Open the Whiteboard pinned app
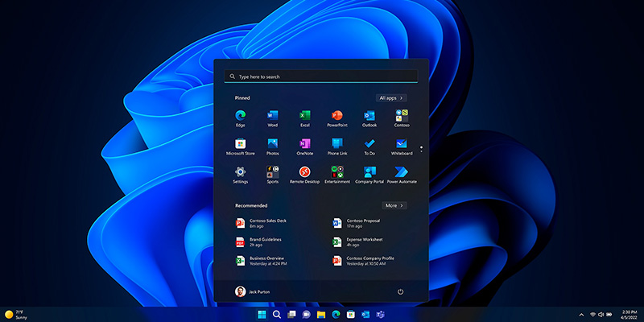Screen dimensions: 644x322 click(x=402, y=144)
